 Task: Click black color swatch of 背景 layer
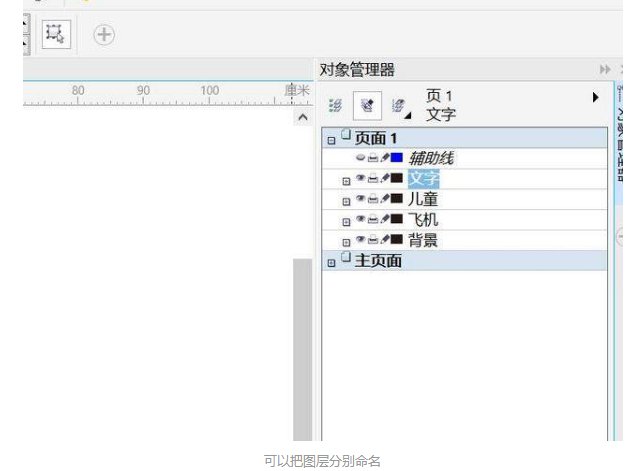(x=397, y=239)
